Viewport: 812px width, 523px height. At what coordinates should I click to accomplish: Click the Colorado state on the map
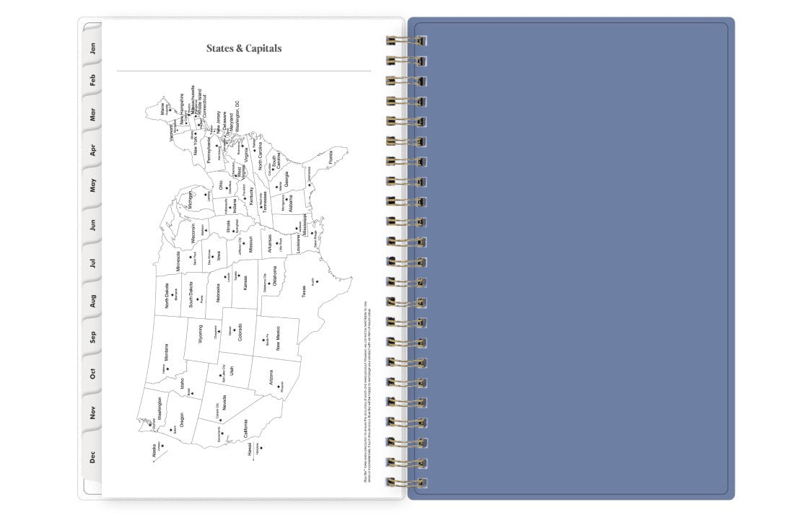pyautogui.click(x=240, y=333)
